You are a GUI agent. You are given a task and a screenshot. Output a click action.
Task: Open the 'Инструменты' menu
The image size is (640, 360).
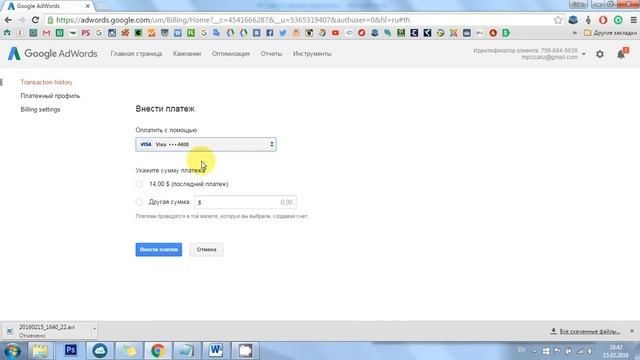(312, 53)
